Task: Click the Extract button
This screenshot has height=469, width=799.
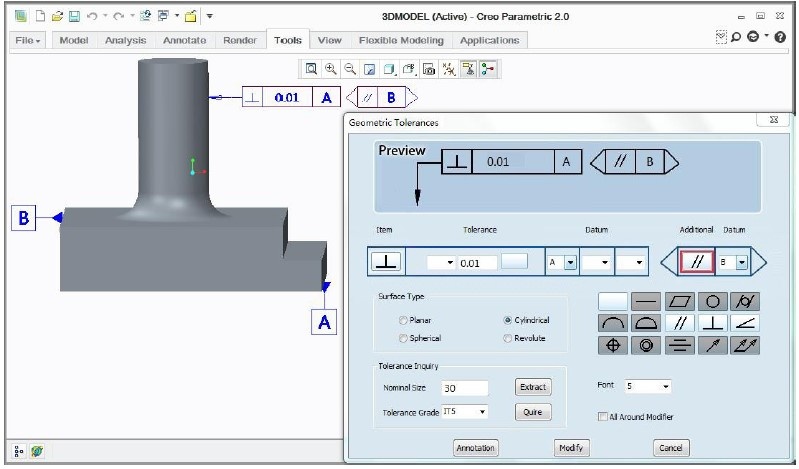Action: point(532,387)
